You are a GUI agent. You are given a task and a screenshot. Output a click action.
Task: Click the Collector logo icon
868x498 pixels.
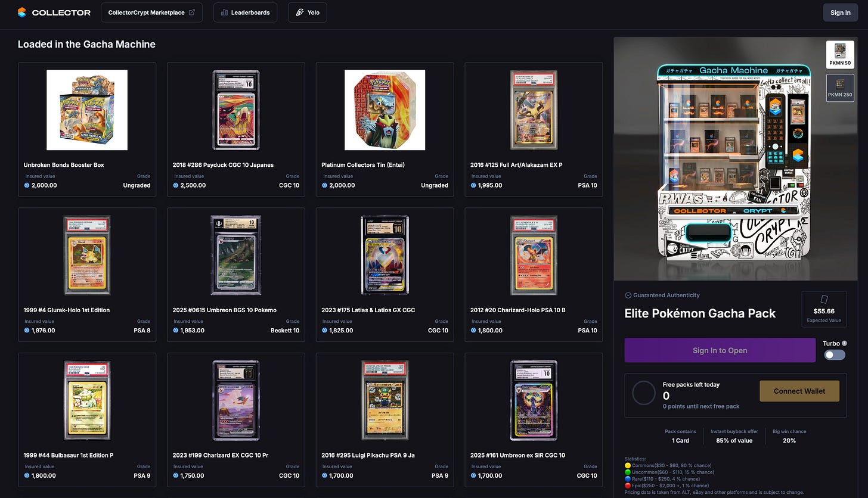click(x=22, y=13)
